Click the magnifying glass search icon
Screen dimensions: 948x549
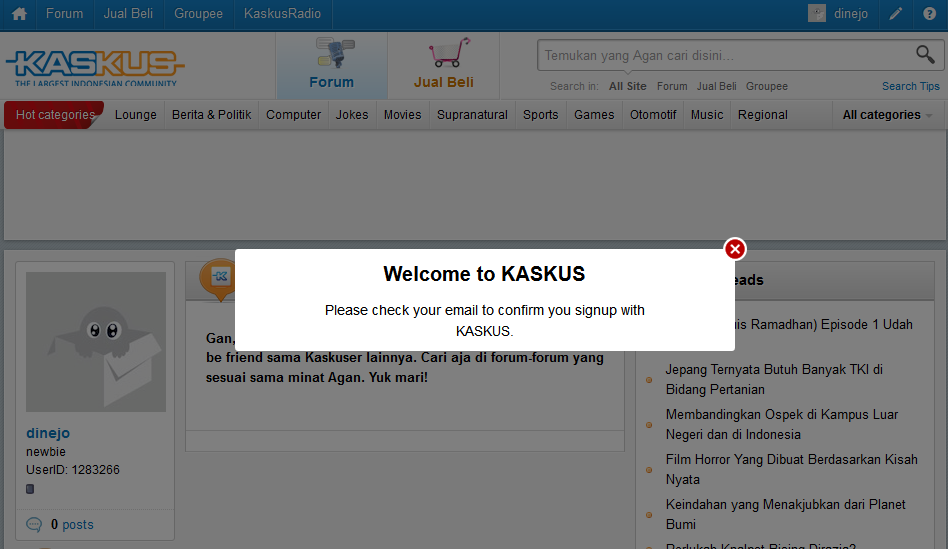tap(925, 55)
